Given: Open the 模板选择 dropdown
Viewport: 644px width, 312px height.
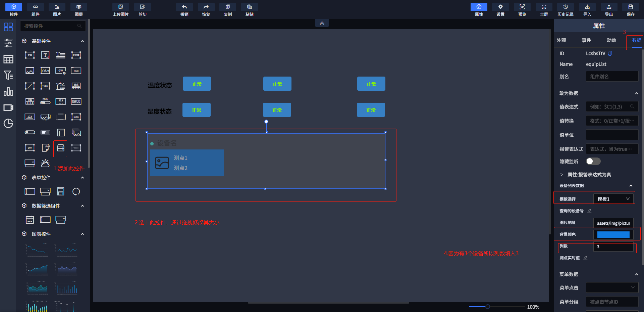Looking at the screenshot, I should (x=613, y=199).
